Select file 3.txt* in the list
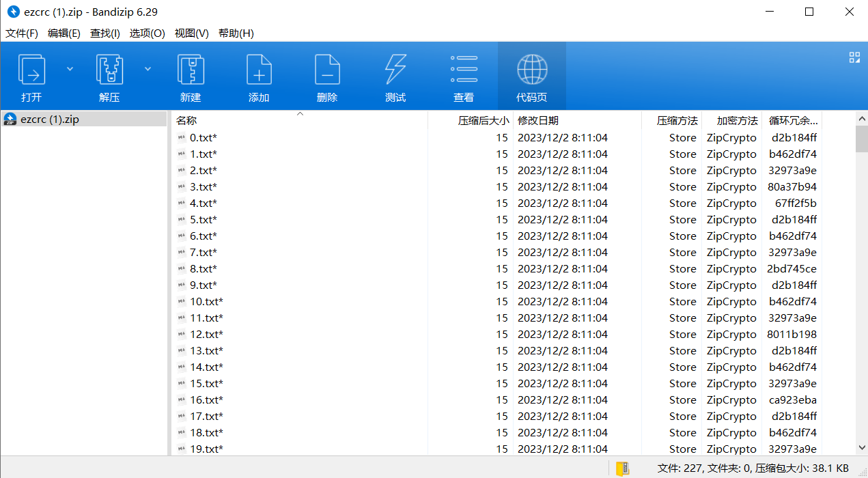This screenshot has width=868, height=478. [204, 186]
